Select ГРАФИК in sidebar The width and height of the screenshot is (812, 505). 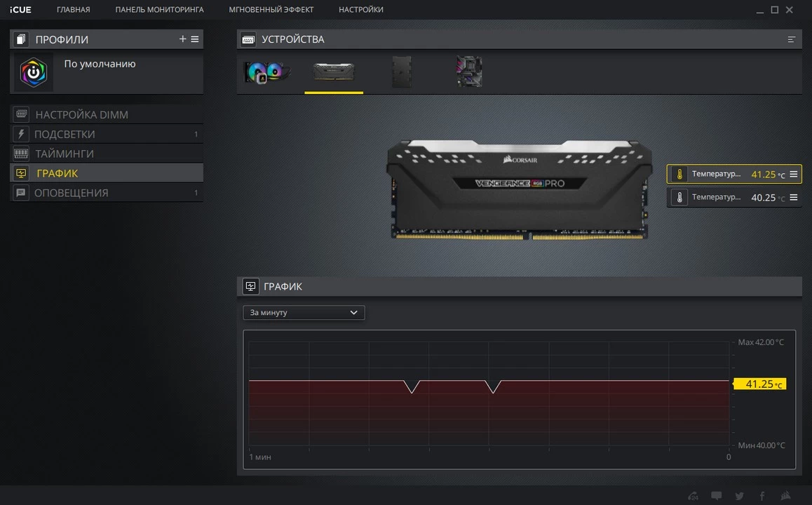106,173
